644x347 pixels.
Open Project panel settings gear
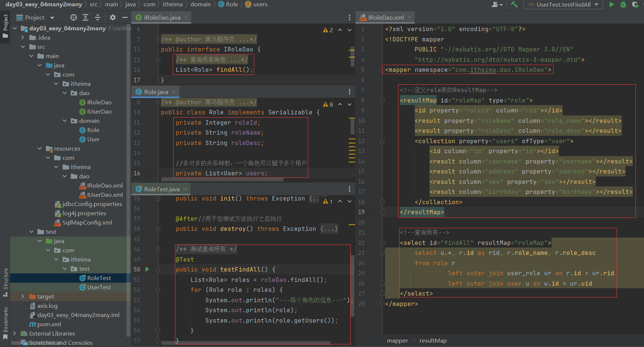point(113,17)
